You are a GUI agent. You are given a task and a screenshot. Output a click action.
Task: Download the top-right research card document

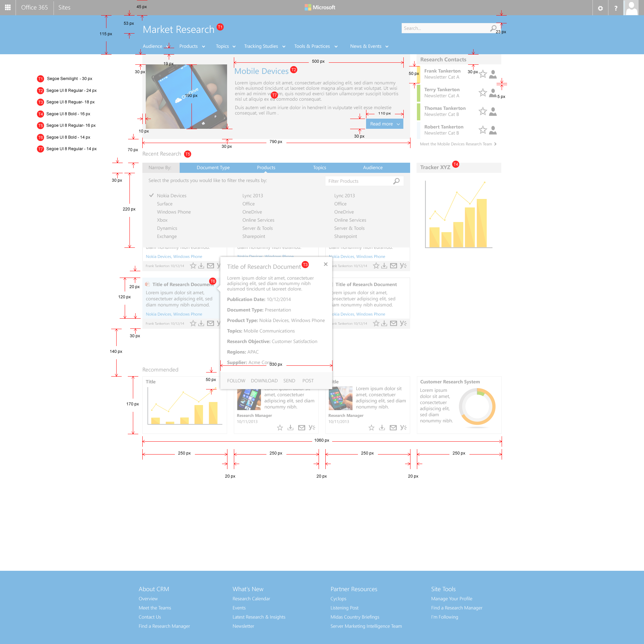pyautogui.click(x=384, y=266)
